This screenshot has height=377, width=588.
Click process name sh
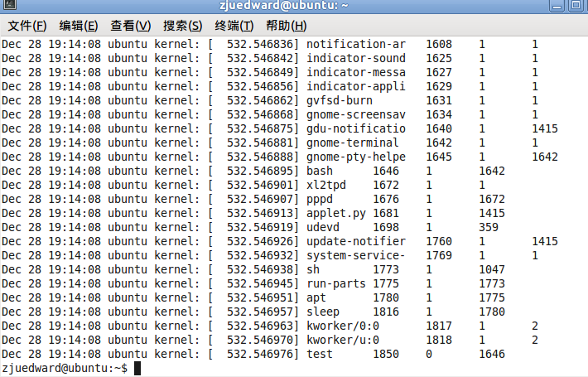coord(313,269)
